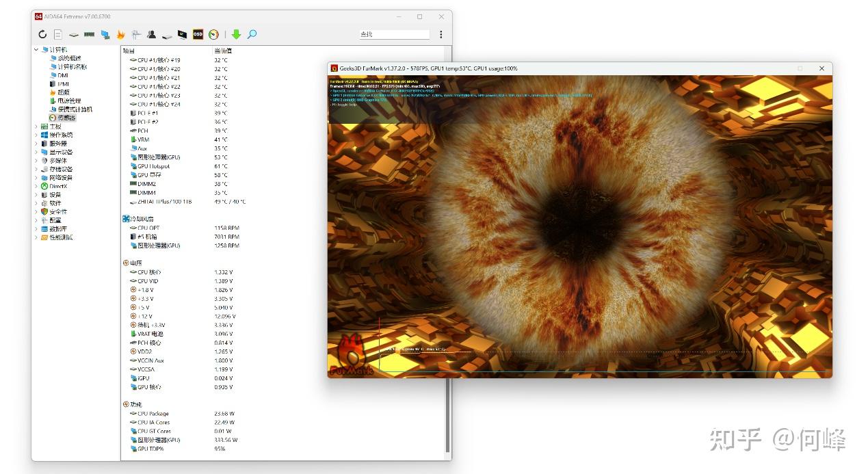Expand the 网络设备 tree node
The width and height of the screenshot is (868, 474).
point(36,178)
